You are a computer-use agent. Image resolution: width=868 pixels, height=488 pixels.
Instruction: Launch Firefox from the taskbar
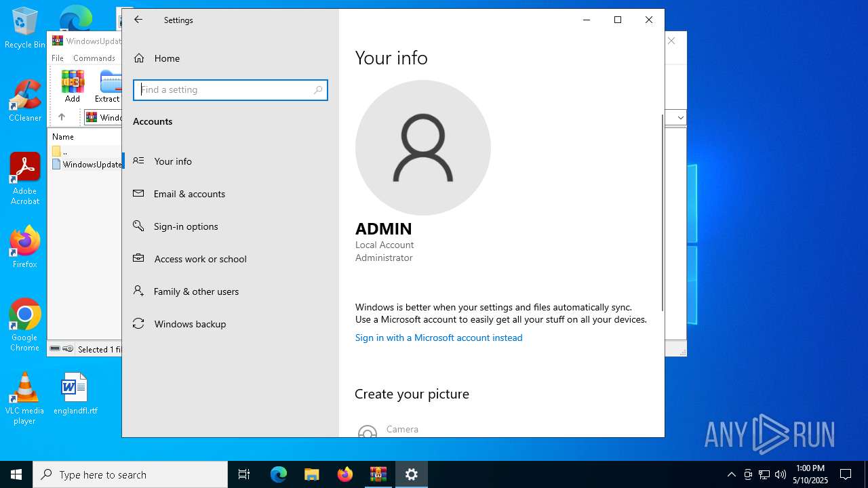[x=344, y=474]
